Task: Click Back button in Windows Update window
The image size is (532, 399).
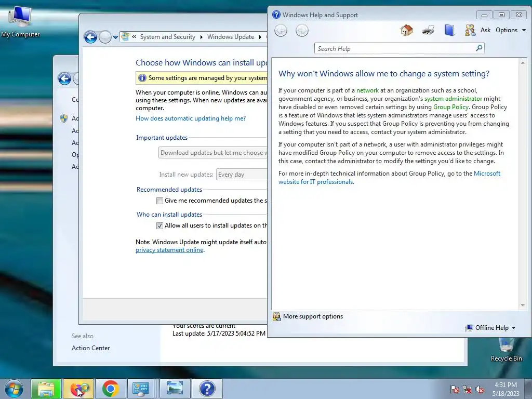Action: [90, 37]
